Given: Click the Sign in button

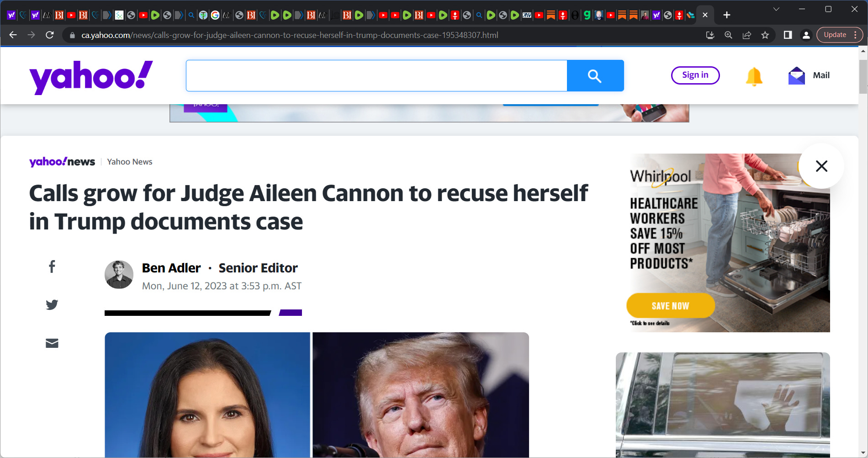Looking at the screenshot, I should coord(695,75).
